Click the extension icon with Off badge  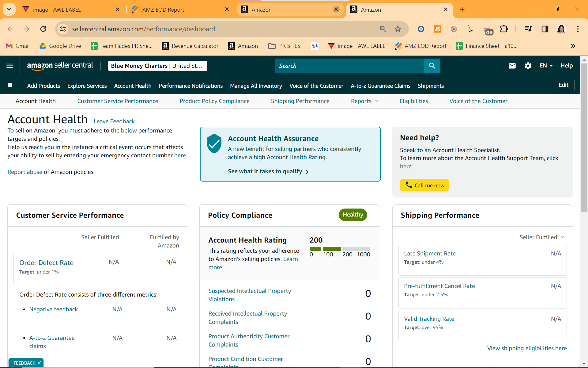(488, 30)
